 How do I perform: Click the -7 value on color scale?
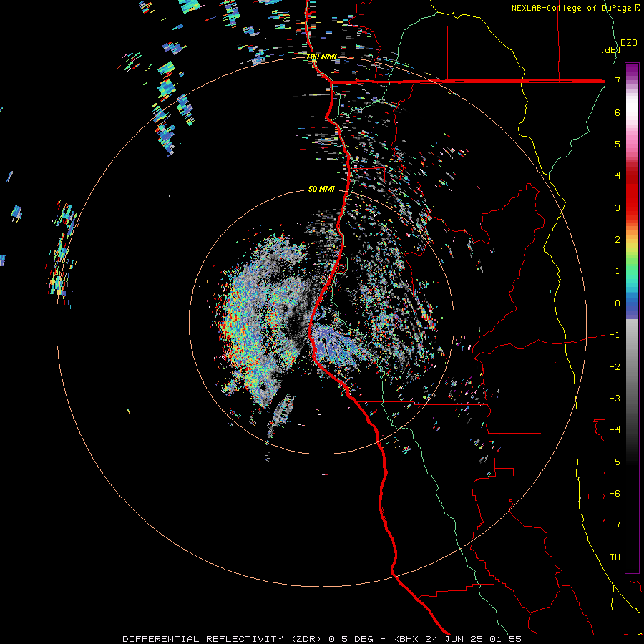tap(615, 525)
